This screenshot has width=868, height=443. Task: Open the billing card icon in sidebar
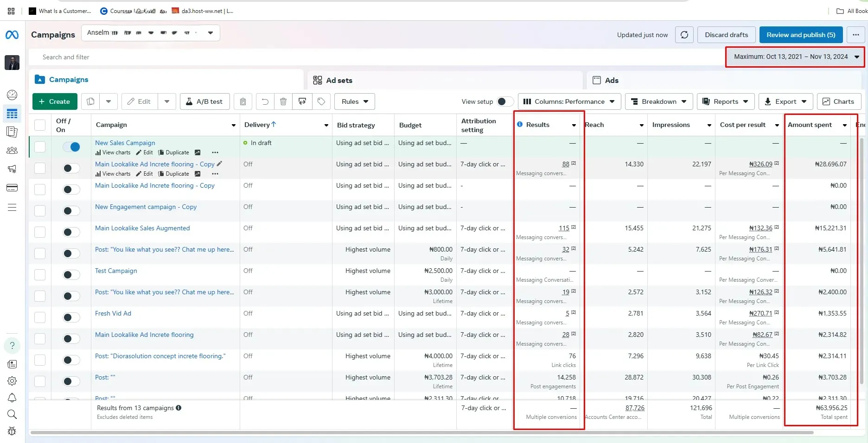12,188
